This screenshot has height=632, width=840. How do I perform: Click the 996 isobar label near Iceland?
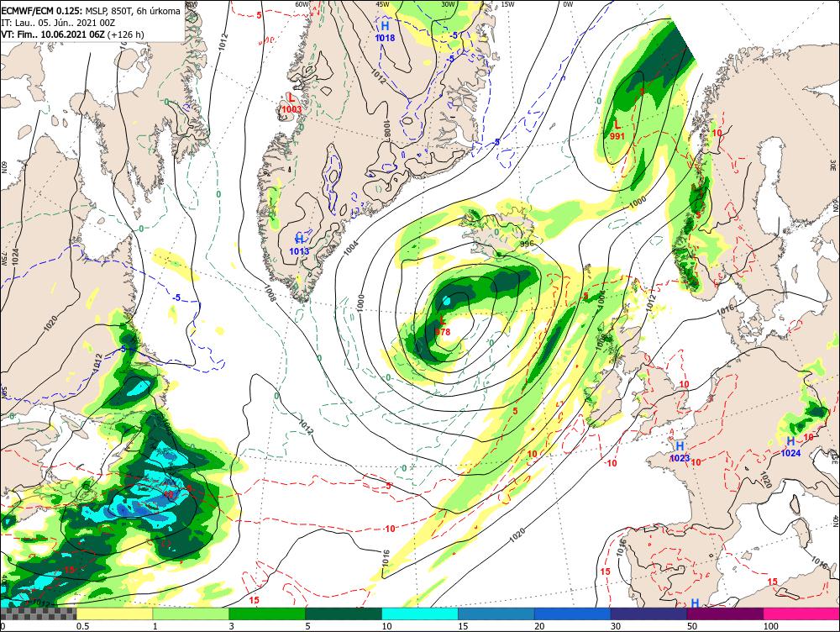[x=528, y=243]
